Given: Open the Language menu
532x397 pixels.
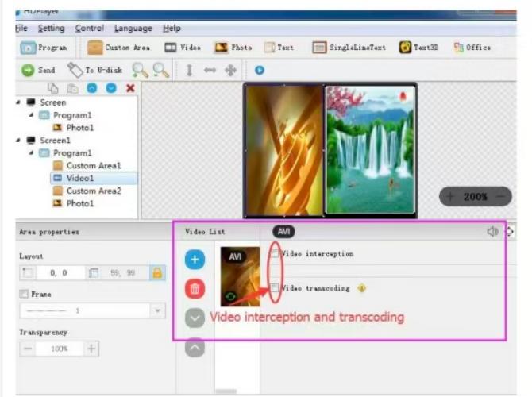Looking at the screenshot, I should (x=133, y=29).
